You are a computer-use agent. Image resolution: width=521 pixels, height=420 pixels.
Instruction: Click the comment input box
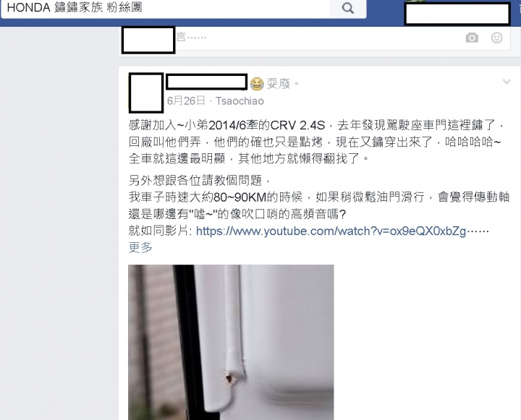(x=319, y=38)
